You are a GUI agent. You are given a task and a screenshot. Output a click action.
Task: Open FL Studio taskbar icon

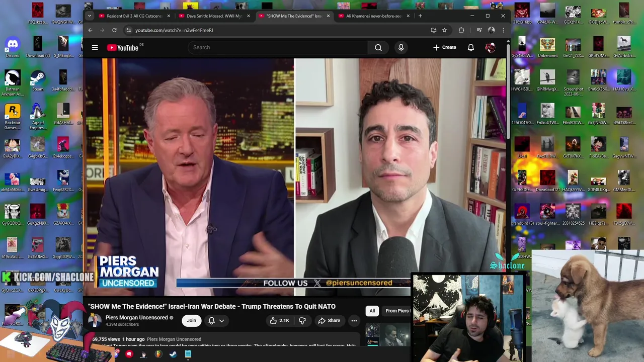158,354
